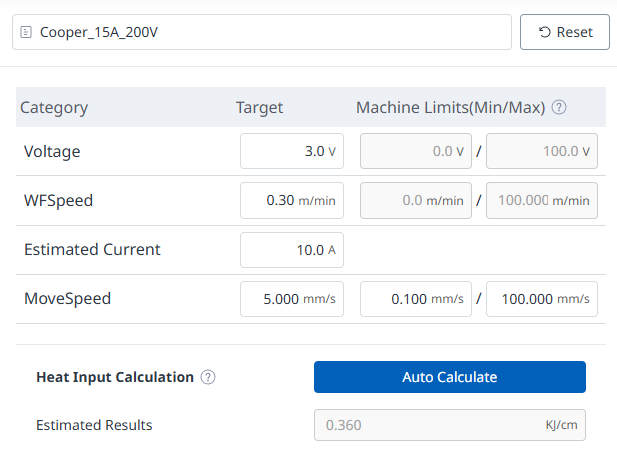Click the WFSpeed maximum limit field
617x454 pixels.
[x=541, y=200]
